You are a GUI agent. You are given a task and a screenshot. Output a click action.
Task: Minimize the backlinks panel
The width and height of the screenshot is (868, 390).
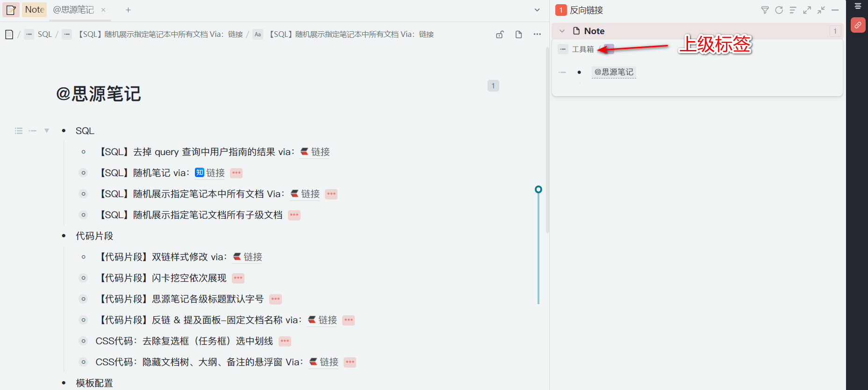(x=835, y=10)
